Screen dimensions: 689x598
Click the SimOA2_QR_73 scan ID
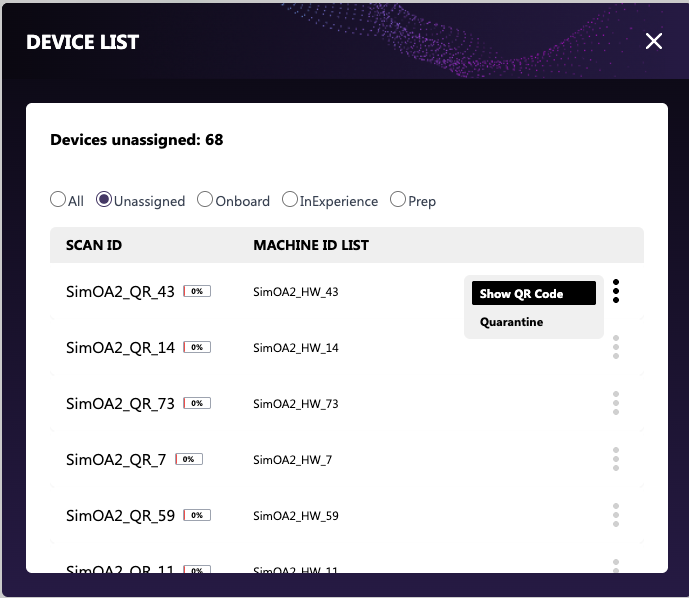(x=120, y=404)
